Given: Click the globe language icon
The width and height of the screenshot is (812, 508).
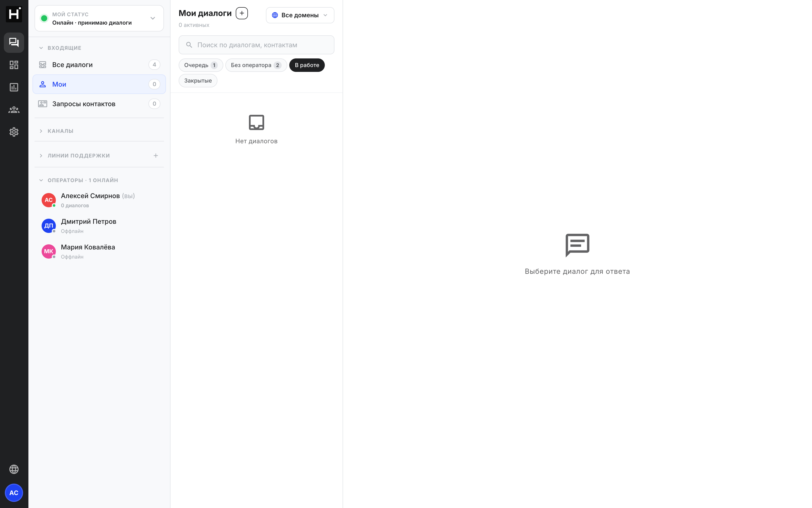Looking at the screenshot, I should [14, 469].
